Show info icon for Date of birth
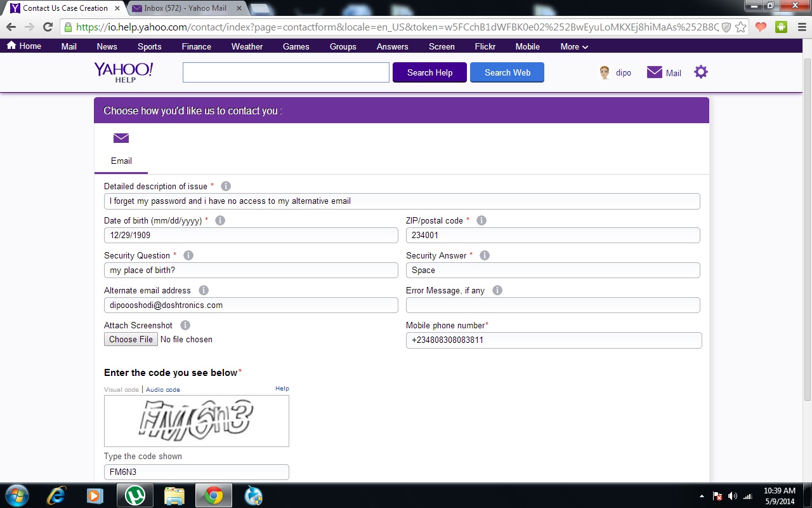 coord(220,220)
